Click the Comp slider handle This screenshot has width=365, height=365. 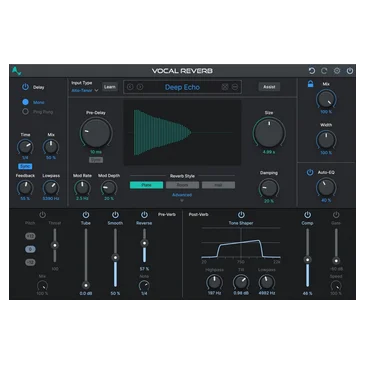click(x=307, y=260)
